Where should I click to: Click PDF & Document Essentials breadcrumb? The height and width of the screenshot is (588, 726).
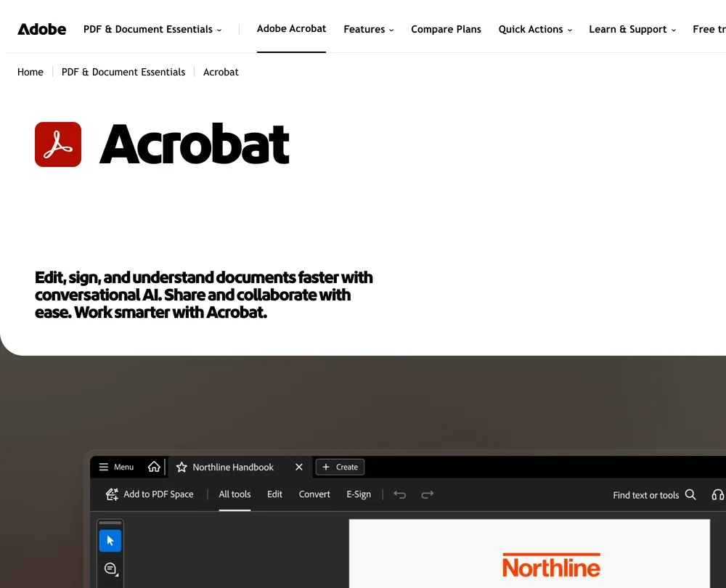pyautogui.click(x=123, y=72)
